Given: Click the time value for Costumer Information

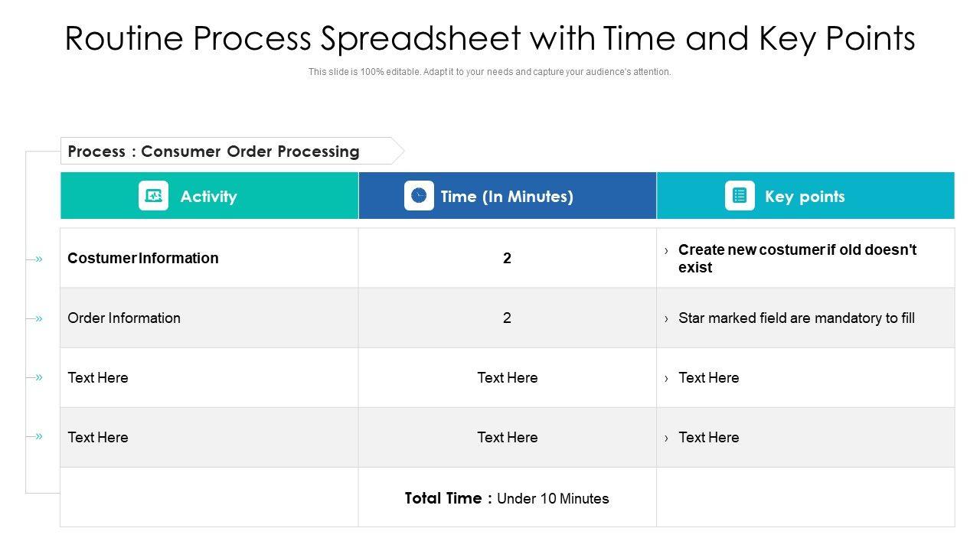Looking at the screenshot, I should click(x=507, y=259).
